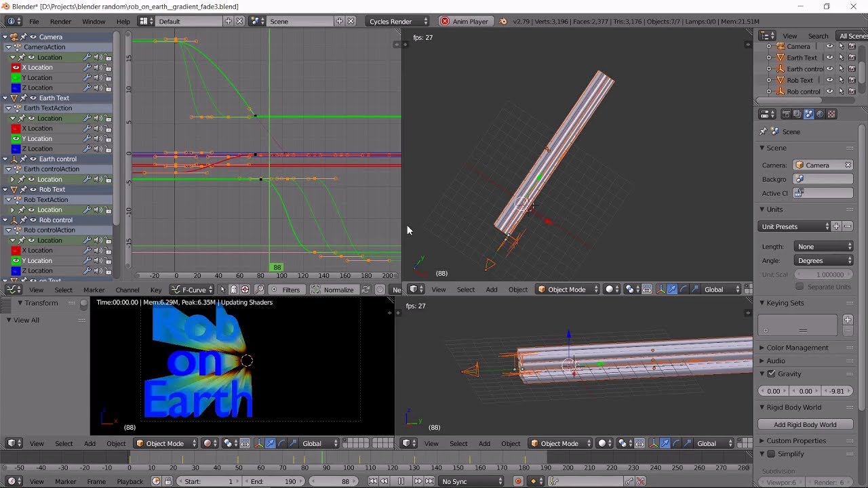This screenshot has width=868, height=488.
Task: Hide Camera in the outliner eye column
Action: pos(829,46)
